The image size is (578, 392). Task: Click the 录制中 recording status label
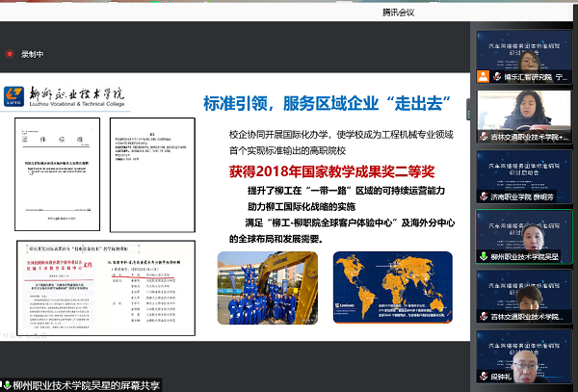[32, 55]
